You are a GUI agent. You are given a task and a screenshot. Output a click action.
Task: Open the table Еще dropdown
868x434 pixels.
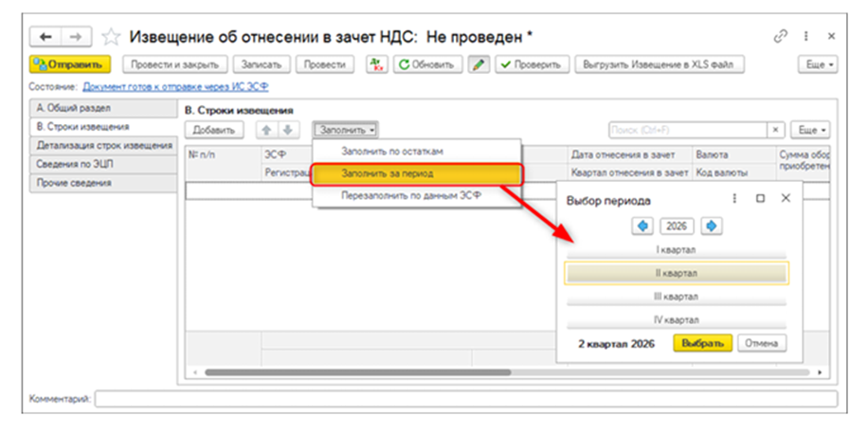pos(810,130)
